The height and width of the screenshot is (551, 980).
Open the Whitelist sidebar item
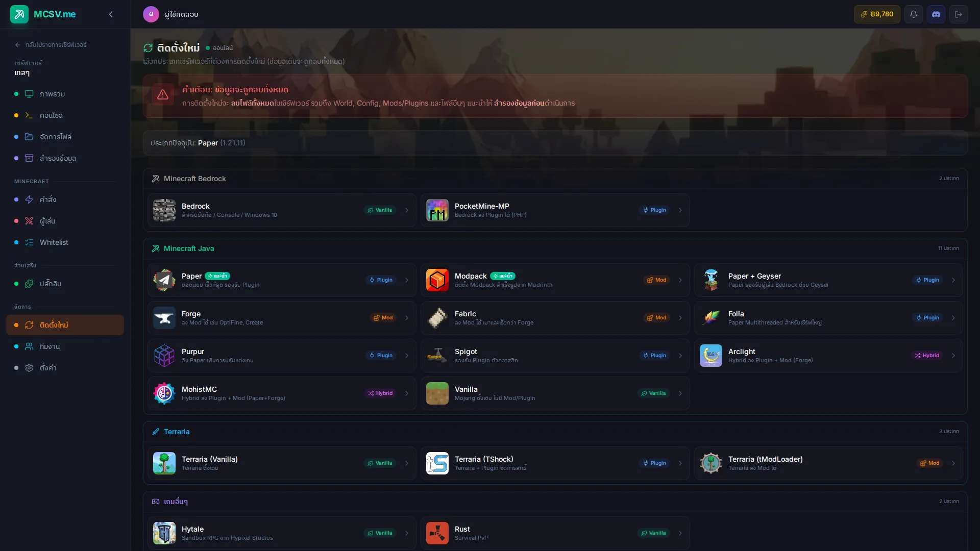click(x=54, y=242)
